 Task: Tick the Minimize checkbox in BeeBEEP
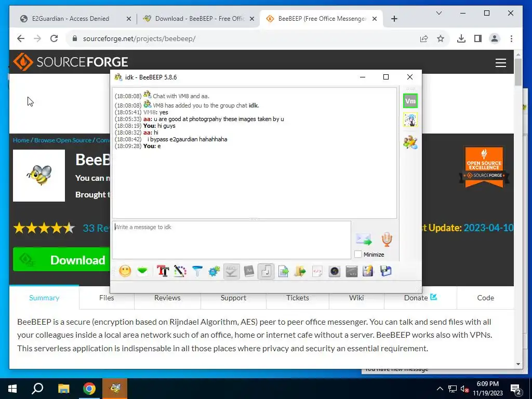pos(358,255)
